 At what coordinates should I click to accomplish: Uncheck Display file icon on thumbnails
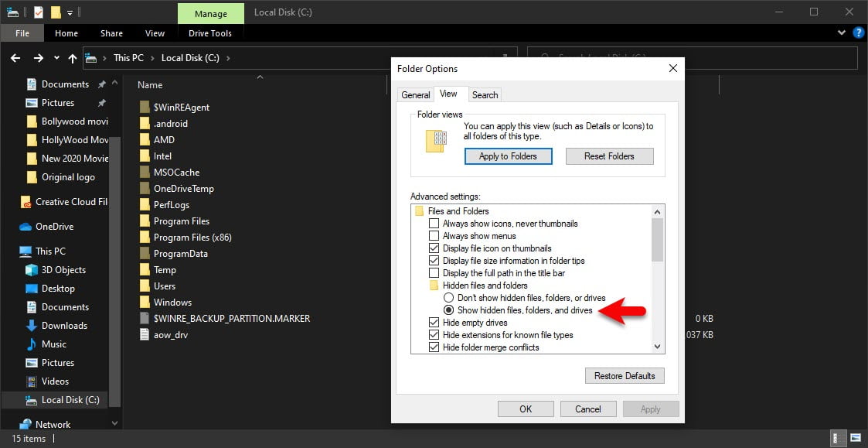434,248
